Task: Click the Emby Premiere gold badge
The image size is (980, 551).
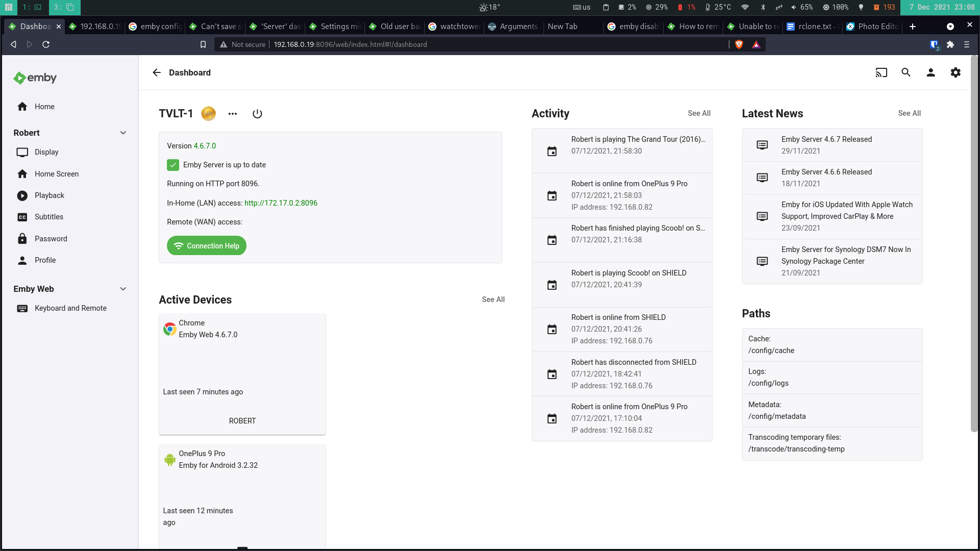Action: [x=208, y=114]
